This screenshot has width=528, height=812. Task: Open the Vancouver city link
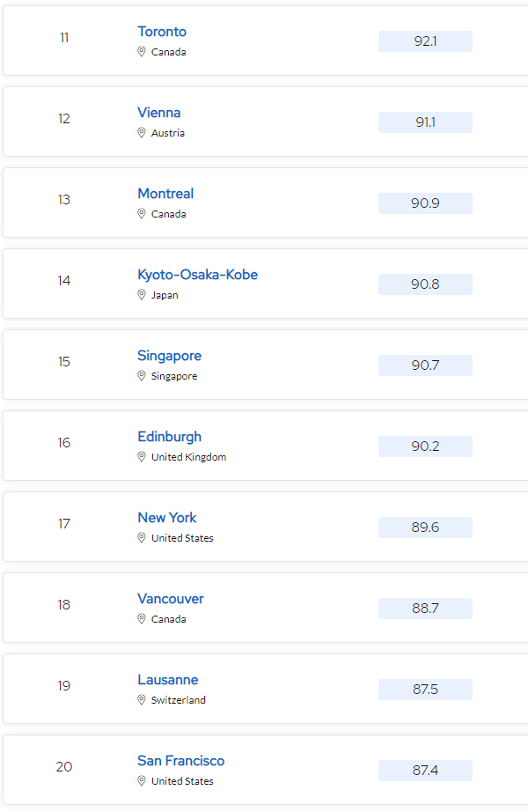171,599
